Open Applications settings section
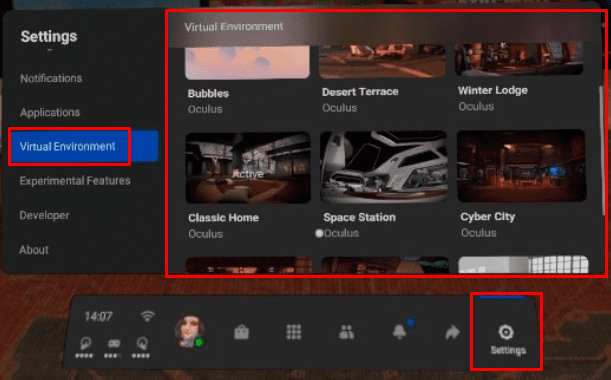Screen dimensions: 611x380 (x=50, y=112)
